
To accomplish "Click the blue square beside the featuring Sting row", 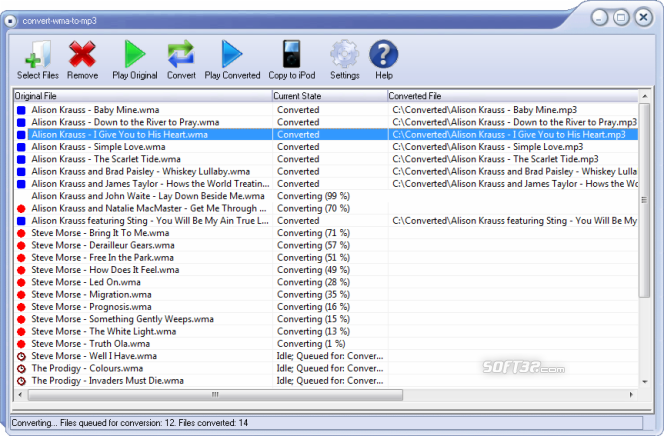I will click(21, 221).
